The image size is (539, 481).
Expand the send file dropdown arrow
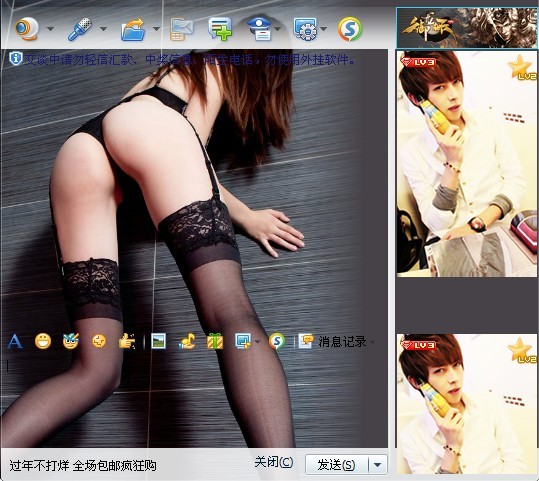[x=156, y=29]
